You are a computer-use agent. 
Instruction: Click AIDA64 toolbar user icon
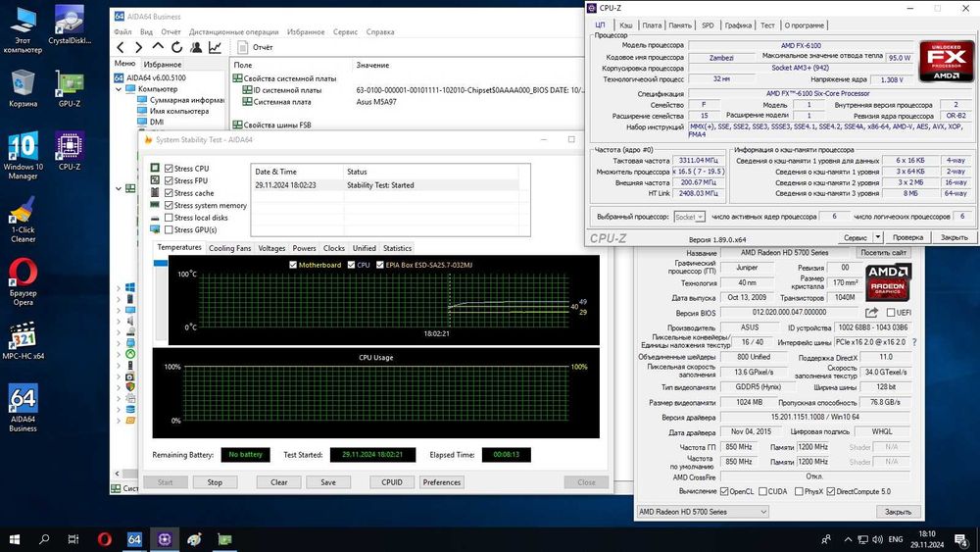pos(196,47)
